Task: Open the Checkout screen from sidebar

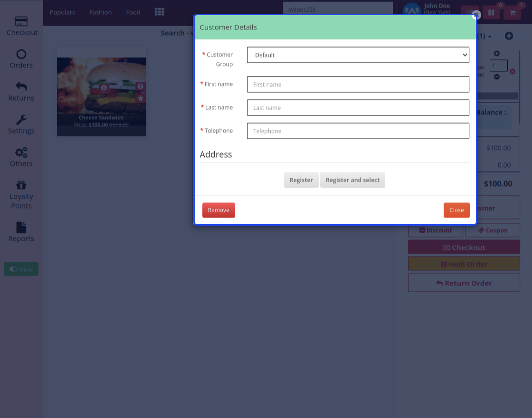Action: (21, 26)
